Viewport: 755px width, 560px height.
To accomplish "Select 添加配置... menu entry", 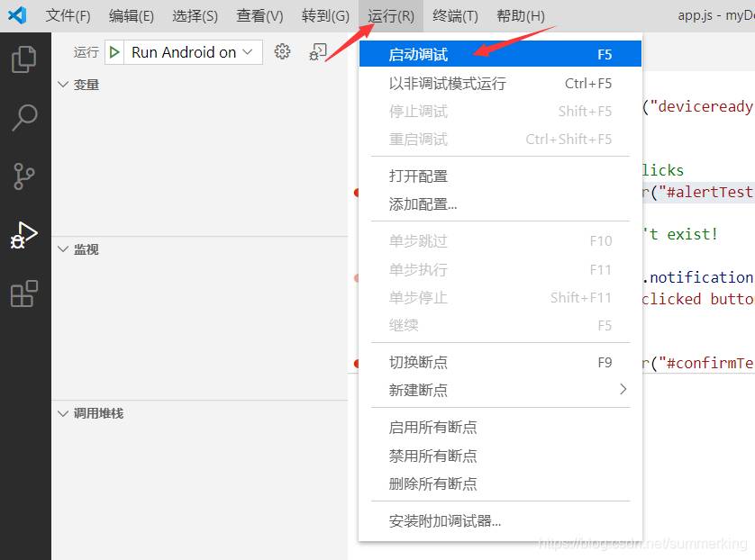I will 500,204.
